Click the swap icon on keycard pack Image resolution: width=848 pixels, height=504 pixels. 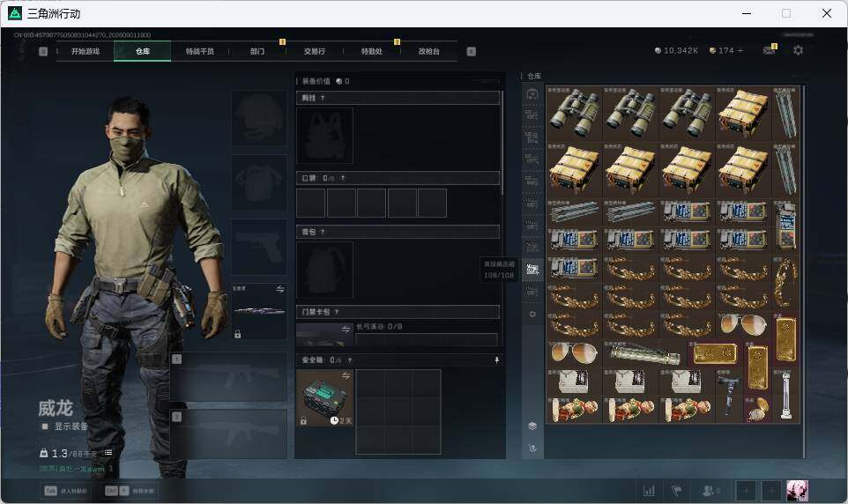[346, 329]
